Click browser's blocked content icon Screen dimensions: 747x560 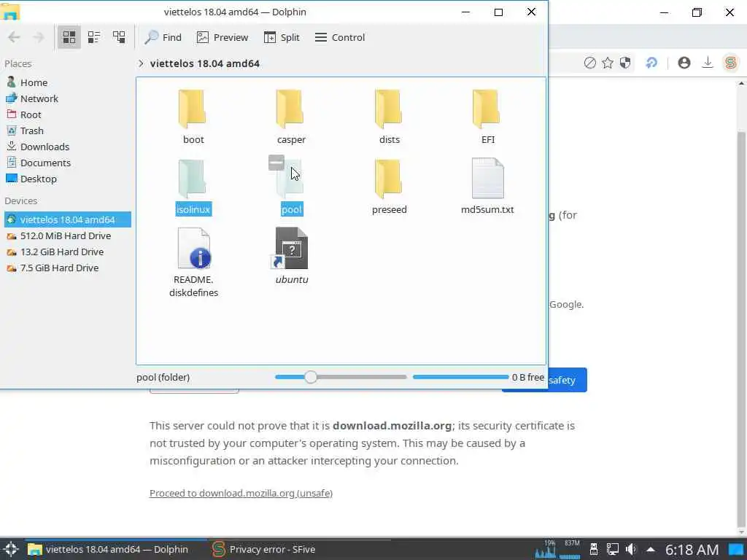click(x=589, y=63)
